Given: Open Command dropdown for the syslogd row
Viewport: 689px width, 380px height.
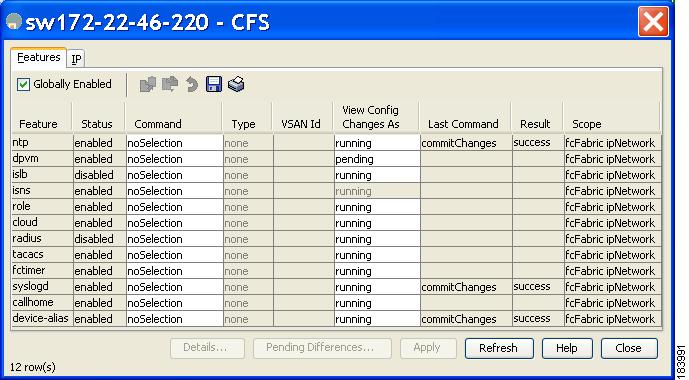Looking at the screenshot, I should 174,287.
